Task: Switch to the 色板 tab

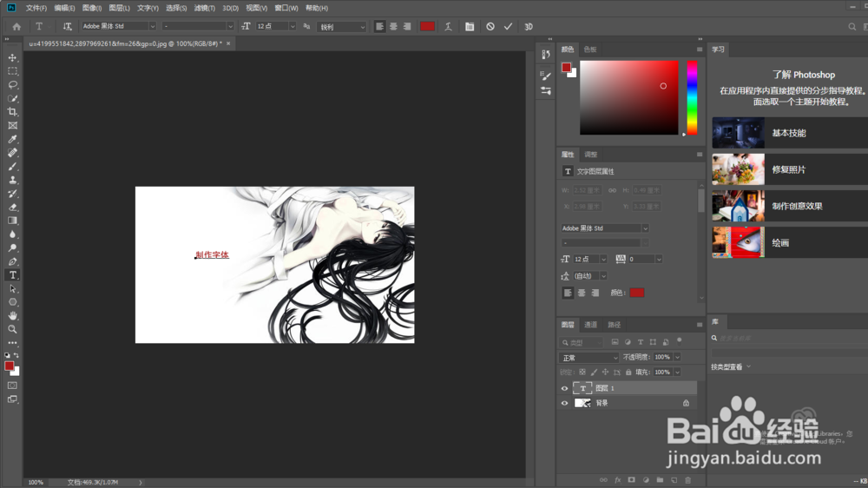Action: coord(590,49)
